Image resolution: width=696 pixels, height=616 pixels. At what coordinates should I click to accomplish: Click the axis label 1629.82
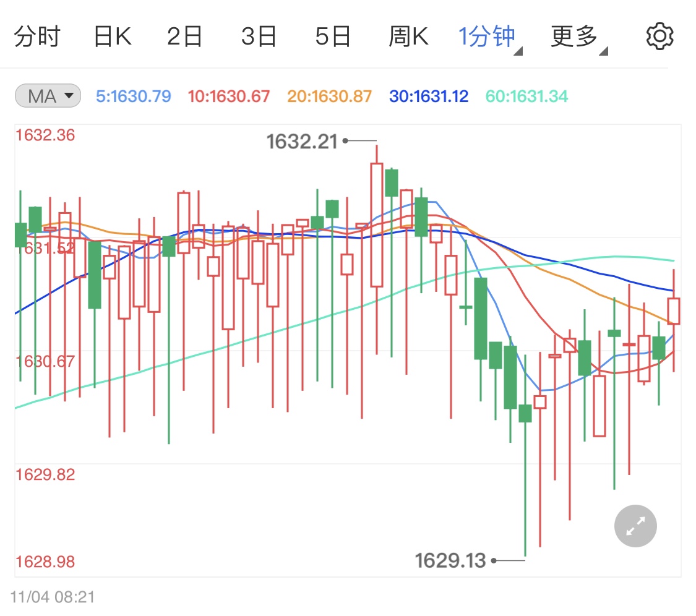(45, 475)
